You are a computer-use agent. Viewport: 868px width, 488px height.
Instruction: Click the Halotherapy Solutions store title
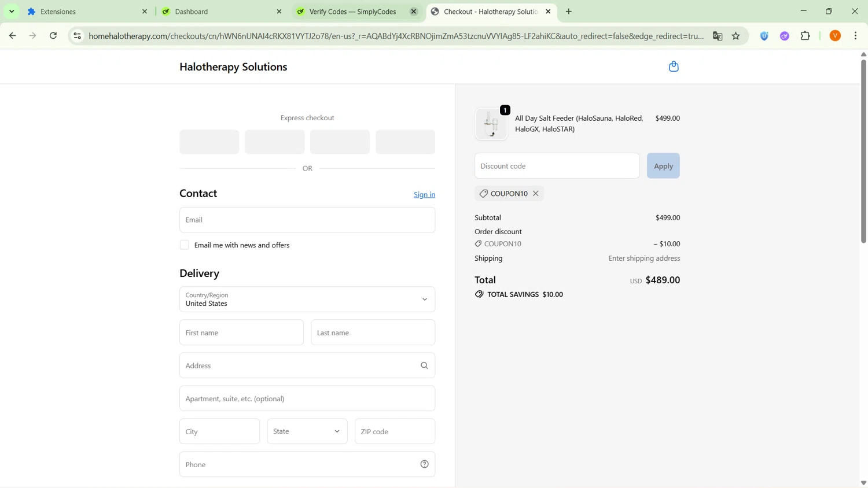[x=233, y=67]
